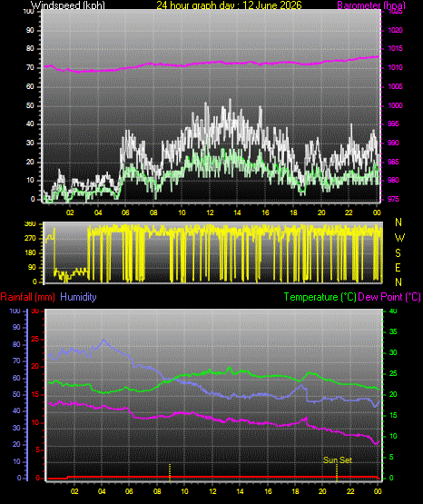This screenshot has height=504, width=423.
Task: Select "100" on the windspeed axis
Action: coord(28,12)
